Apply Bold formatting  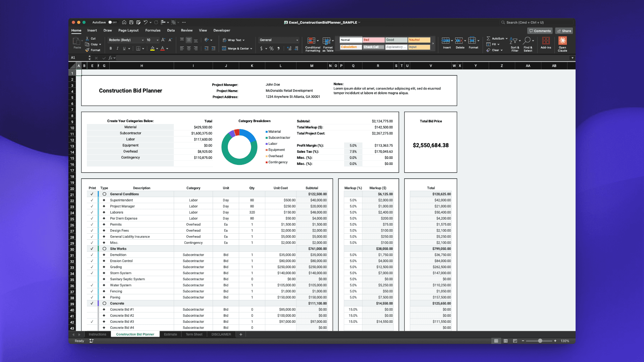click(111, 49)
